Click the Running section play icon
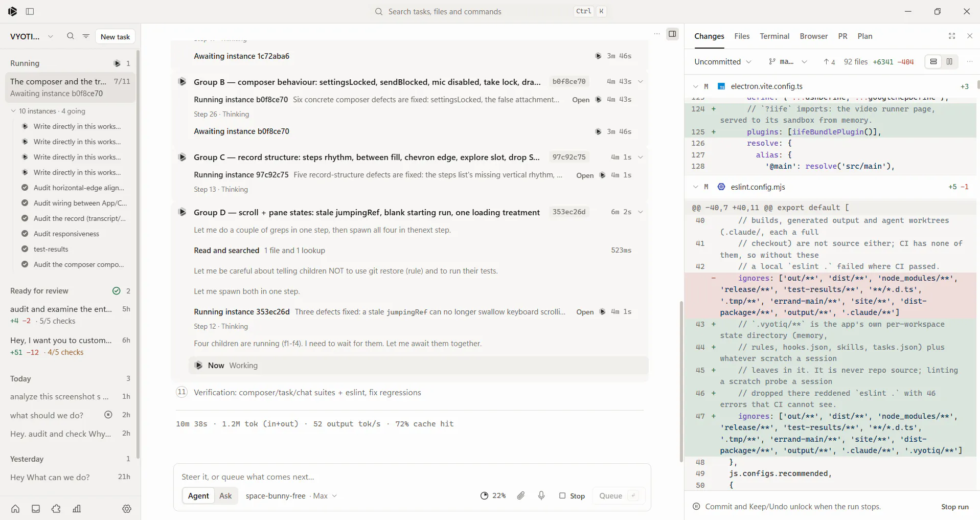This screenshot has width=980, height=520. click(x=117, y=63)
